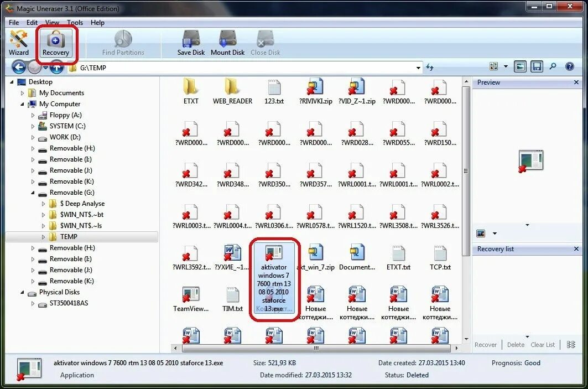Click Find Partitions in toolbar
The image size is (588, 389).
coord(123,43)
